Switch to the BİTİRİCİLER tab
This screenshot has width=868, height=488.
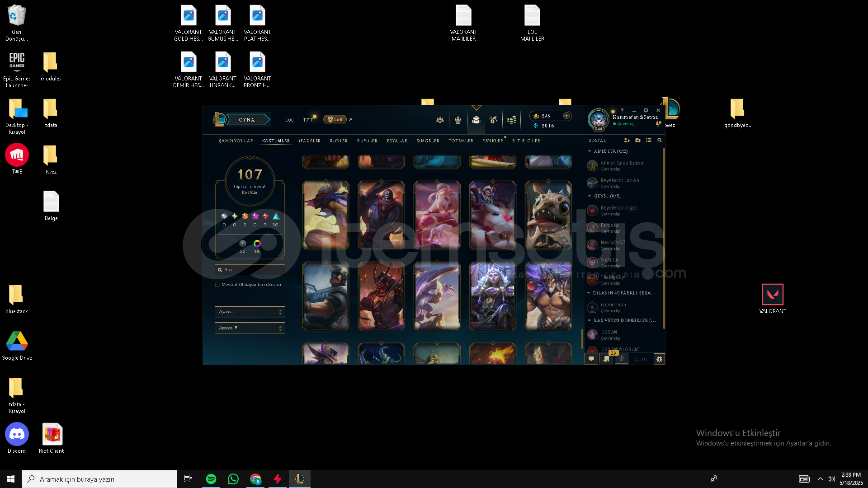point(526,141)
